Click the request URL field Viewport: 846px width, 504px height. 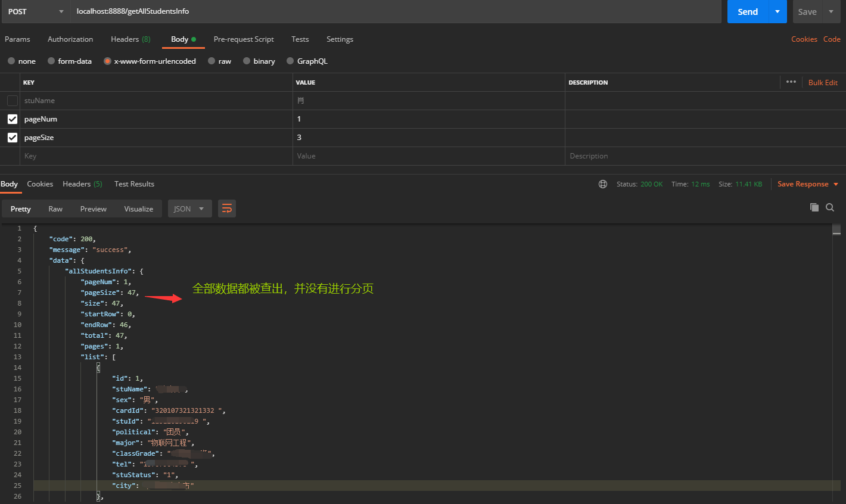[x=396, y=11]
